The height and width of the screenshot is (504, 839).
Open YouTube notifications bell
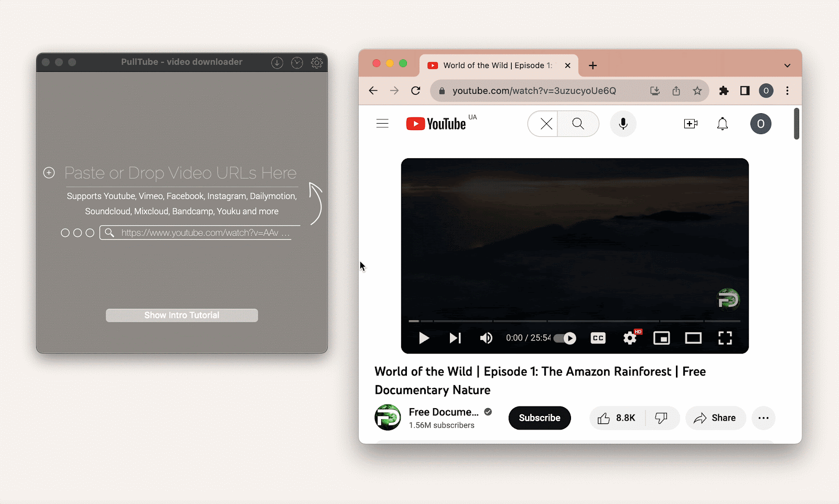click(x=722, y=124)
